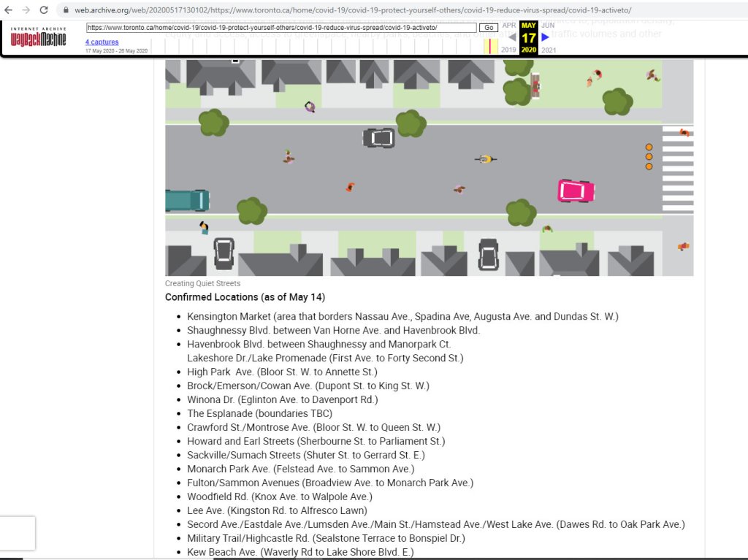Click the browser back arrow
748x560 pixels.
(x=9, y=10)
